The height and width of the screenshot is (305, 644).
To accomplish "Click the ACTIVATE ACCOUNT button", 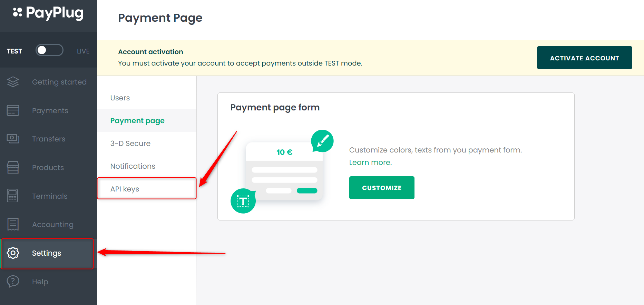I will [x=585, y=58].
